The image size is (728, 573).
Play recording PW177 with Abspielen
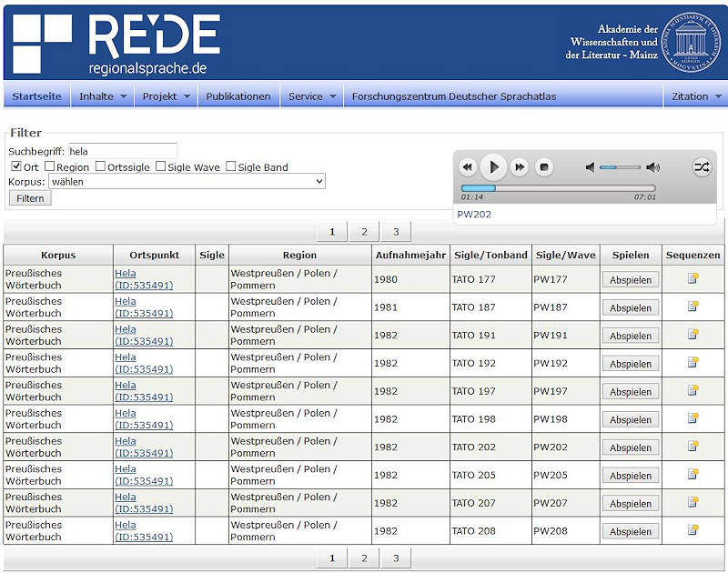pyautogui.click(x=631, y=280)
